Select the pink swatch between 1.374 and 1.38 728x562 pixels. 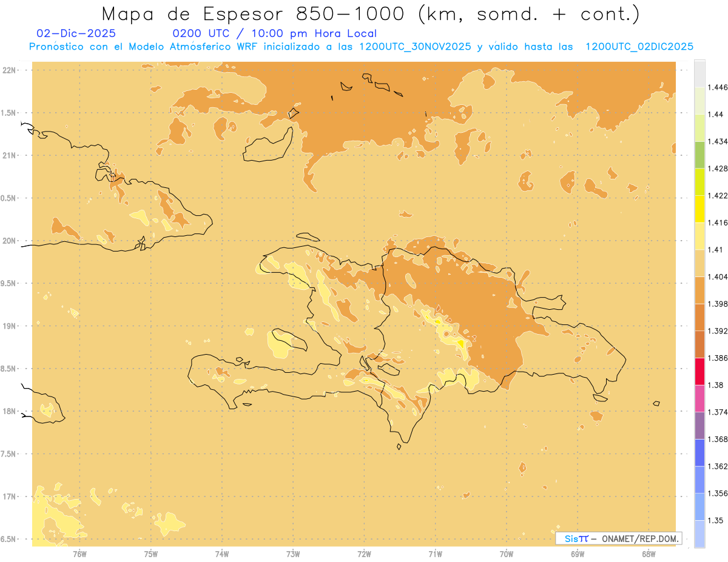coord(699,398)
